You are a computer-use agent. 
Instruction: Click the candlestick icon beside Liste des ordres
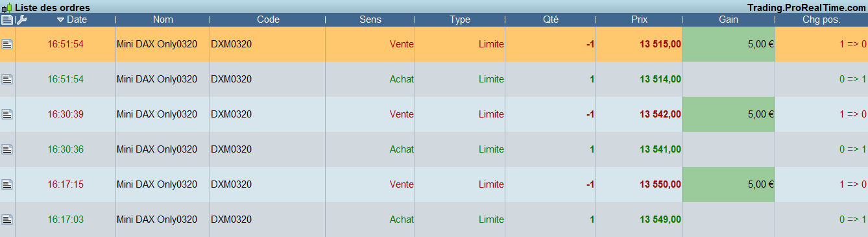7,7
